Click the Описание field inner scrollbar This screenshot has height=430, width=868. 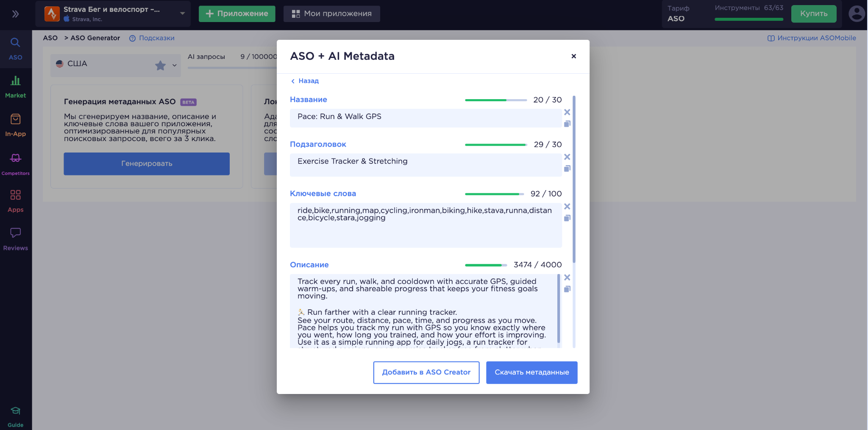[559, 308]
